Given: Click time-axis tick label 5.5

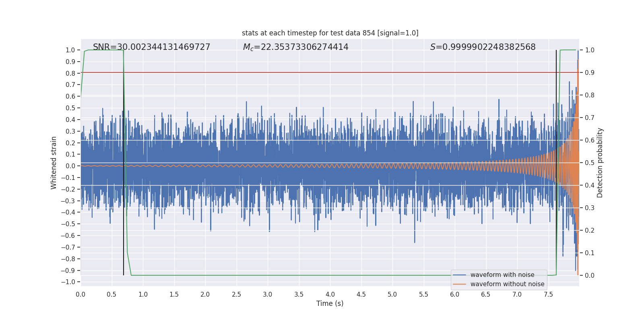Looking at the screenshot, I should tap(424, 294).
